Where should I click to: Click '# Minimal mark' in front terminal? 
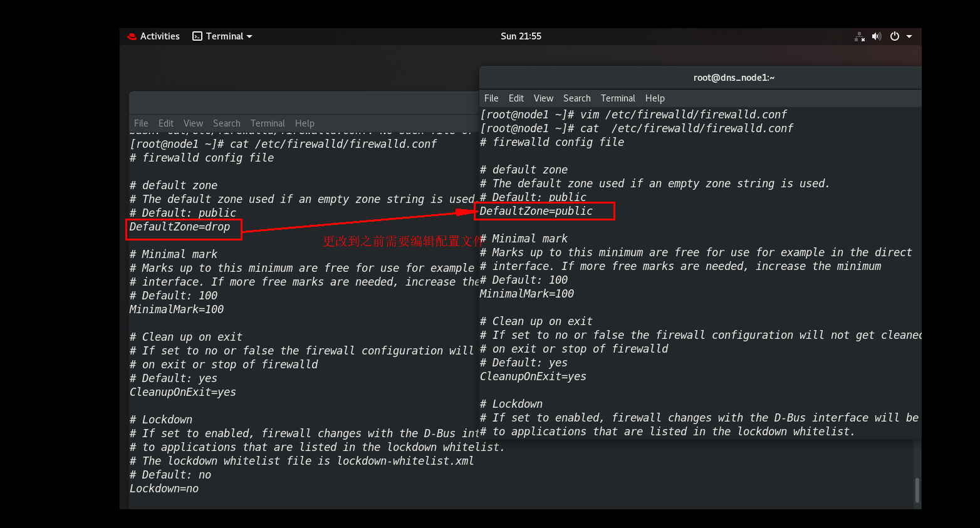tap(524, 239)
